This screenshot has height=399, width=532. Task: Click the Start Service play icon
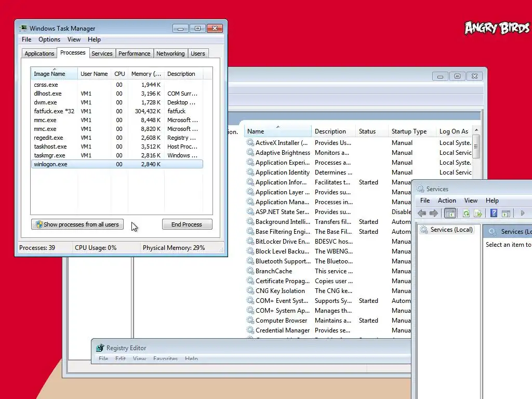coord(523,213)
